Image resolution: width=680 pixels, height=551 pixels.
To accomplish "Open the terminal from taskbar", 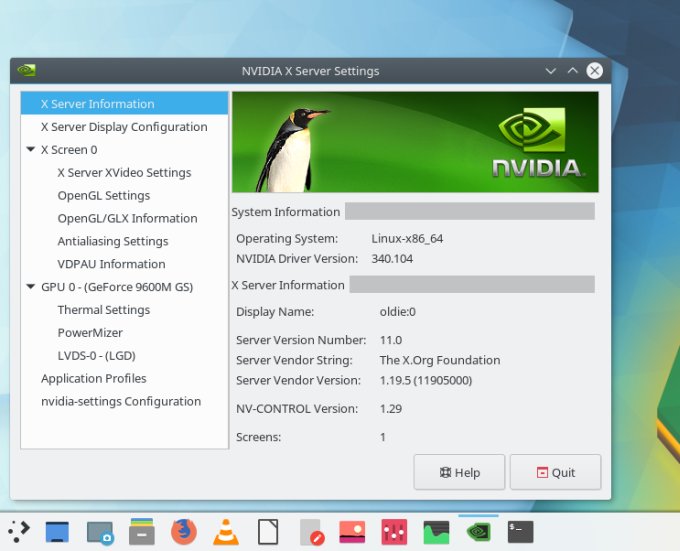I will (520, 532).
